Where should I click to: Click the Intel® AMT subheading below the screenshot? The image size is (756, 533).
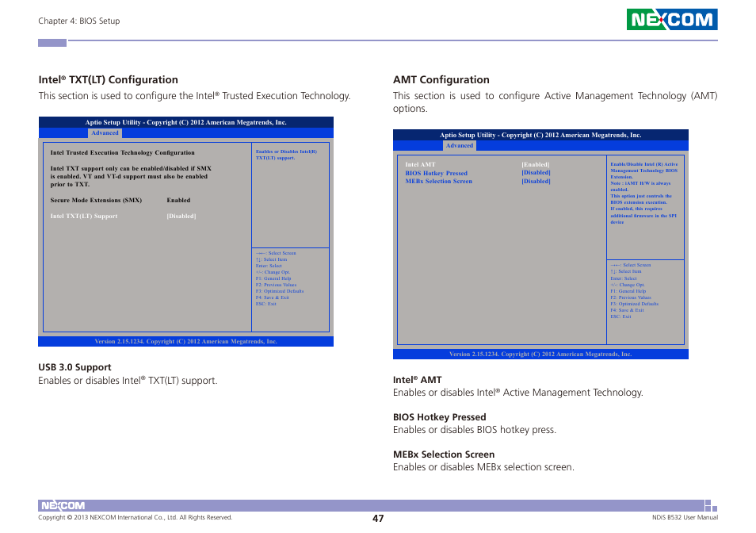(x=417, y=380)
